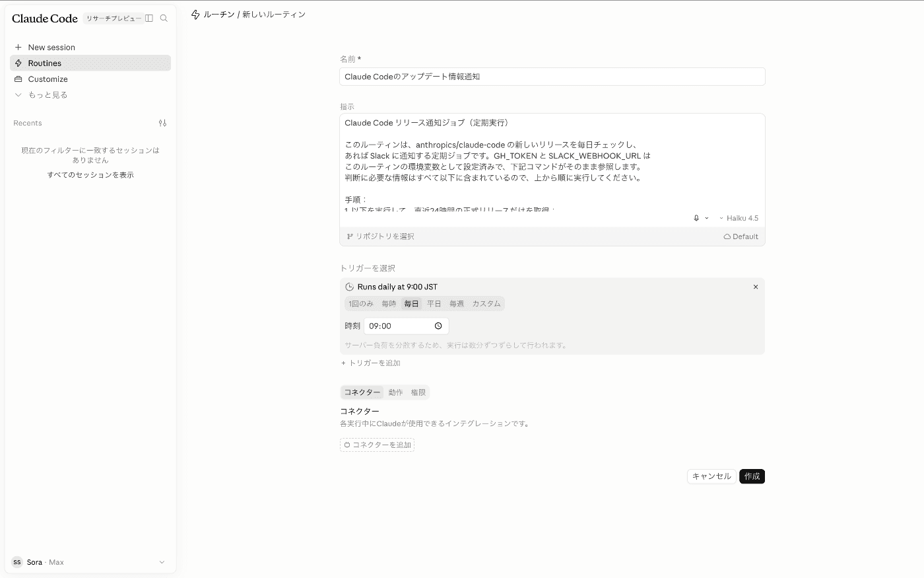Expand もっと見る in the sidebar
This screenshot has width=924, height=578.
(90, 95)
